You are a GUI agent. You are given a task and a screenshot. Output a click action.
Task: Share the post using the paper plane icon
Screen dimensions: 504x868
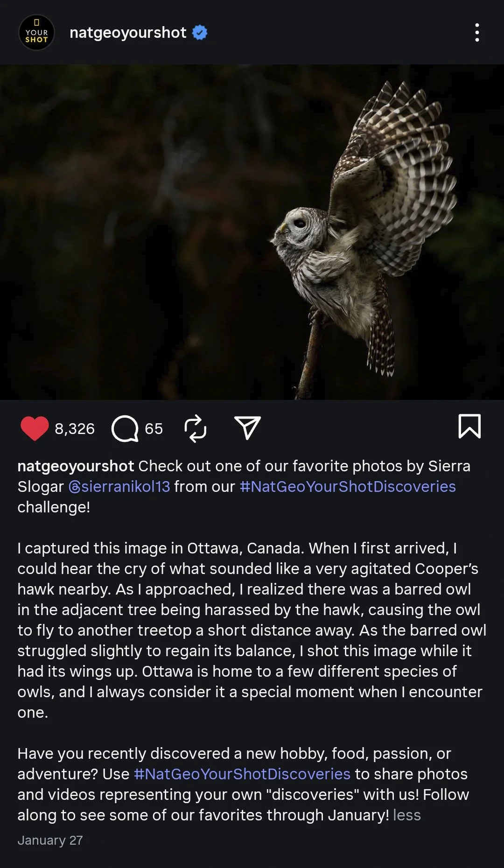pos(247,427)
